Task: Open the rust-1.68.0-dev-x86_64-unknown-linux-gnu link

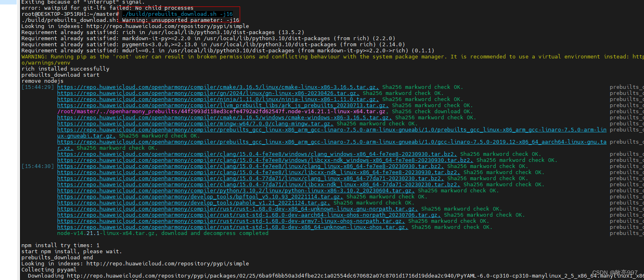Action: tap(237, 209)
